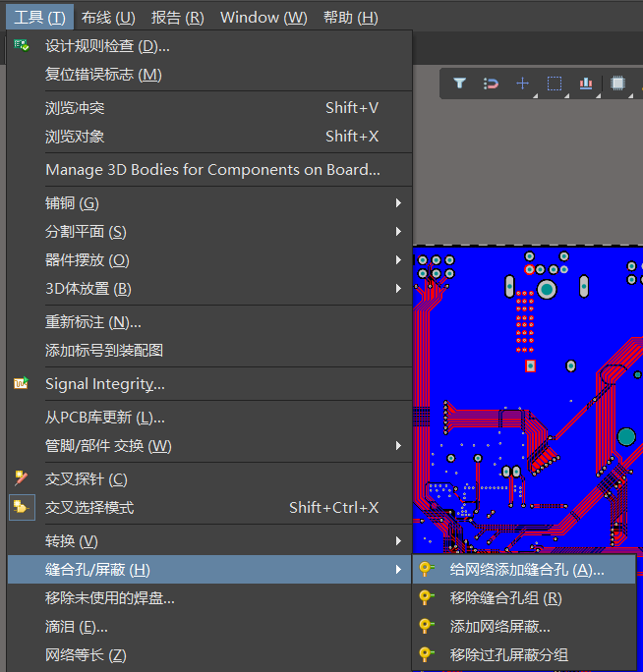The width and height of the screenshot is (643, 672).
Task: Choose 从PCB库更新 (L)
Action: coord(209,418)
